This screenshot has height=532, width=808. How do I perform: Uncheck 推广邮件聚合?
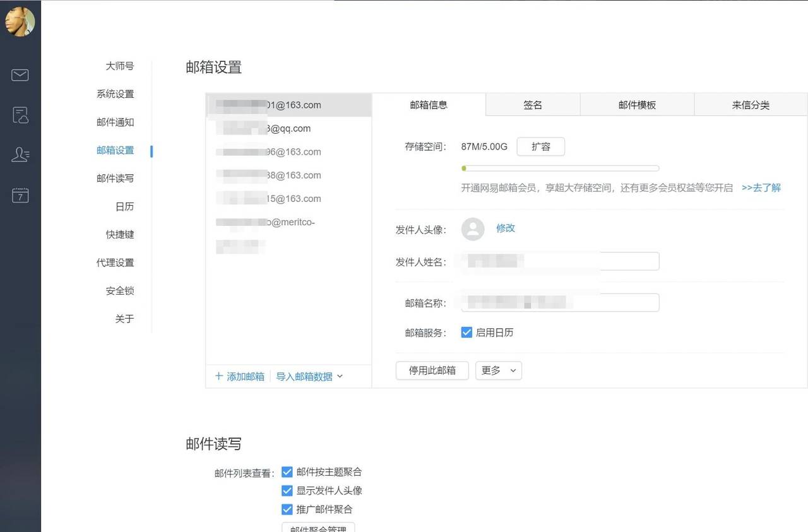pyautogui.click(x=287, y=509)
